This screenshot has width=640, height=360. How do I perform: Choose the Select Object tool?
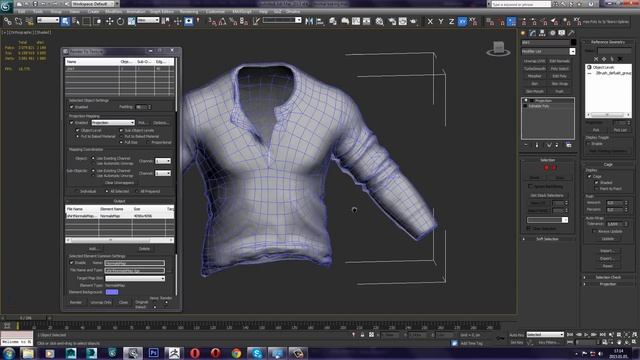65,21
